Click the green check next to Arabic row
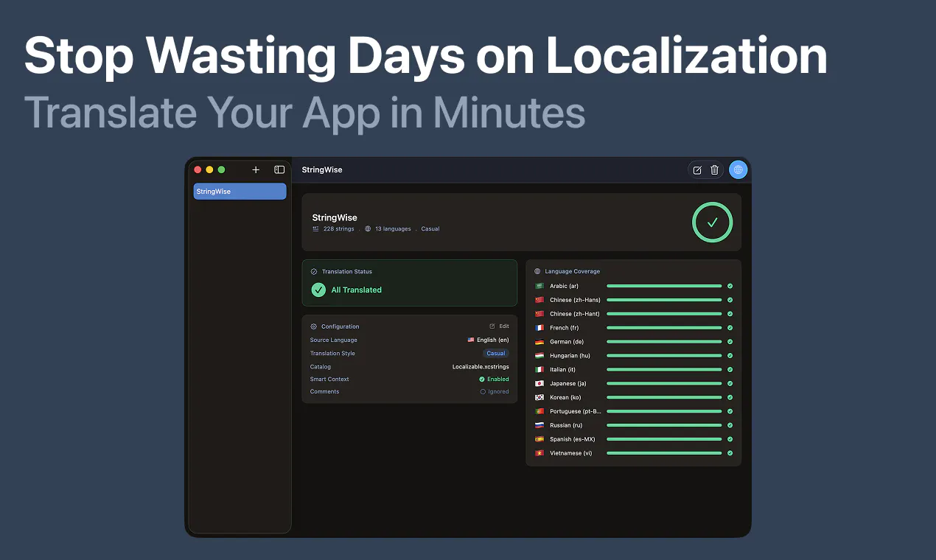This screenshot has width=936, height=560. (x=730, y=286)
